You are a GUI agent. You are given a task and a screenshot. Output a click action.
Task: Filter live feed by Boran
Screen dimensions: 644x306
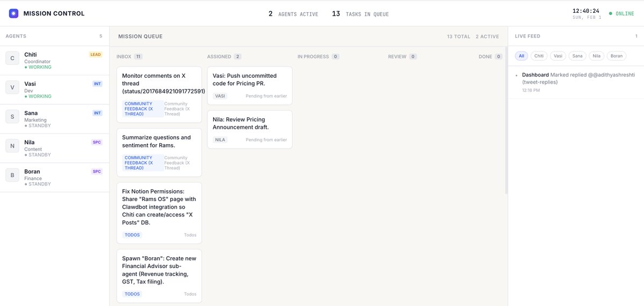(x=617, y=56)
